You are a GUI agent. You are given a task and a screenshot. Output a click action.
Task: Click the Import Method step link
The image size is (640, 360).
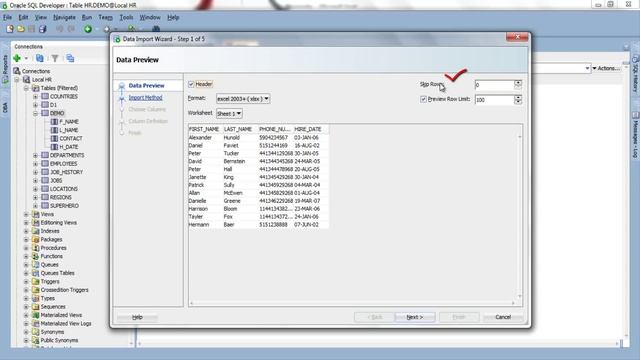145,98
